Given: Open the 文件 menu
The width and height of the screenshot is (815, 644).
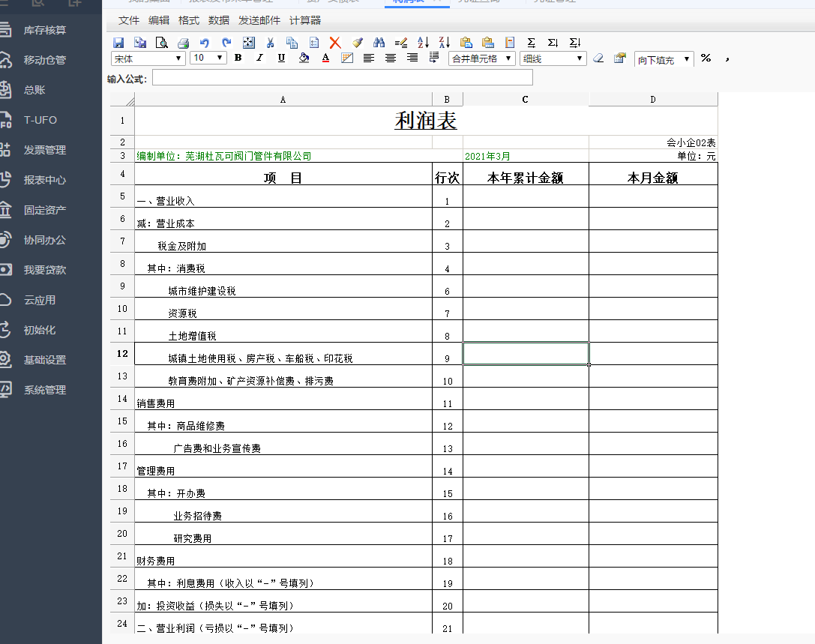Looking at the screenshot, I should coord(128,20).
